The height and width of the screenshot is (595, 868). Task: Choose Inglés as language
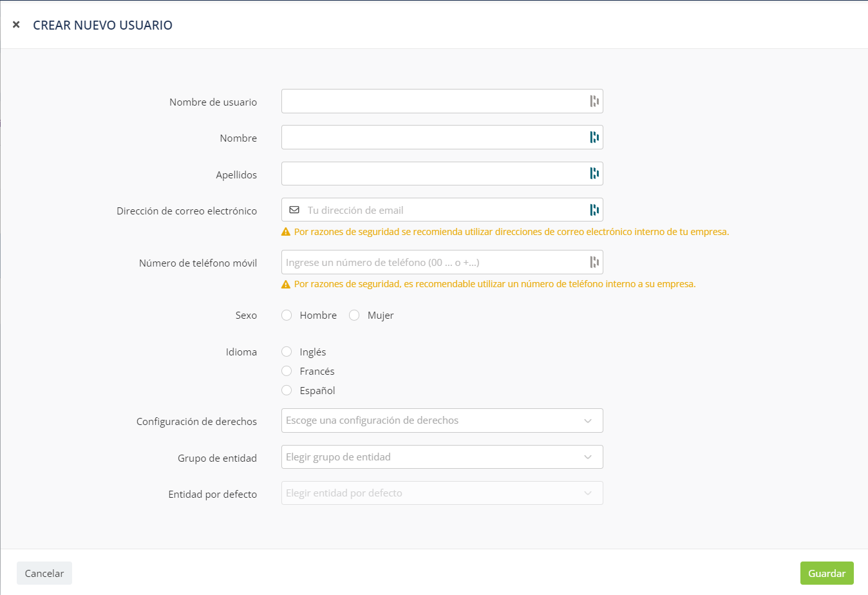tap(287, 352)
